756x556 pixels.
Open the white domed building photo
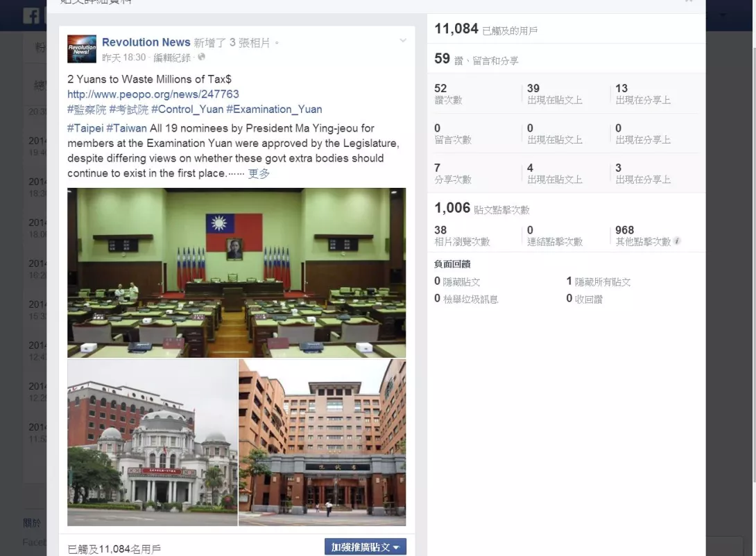coord(153,442)
